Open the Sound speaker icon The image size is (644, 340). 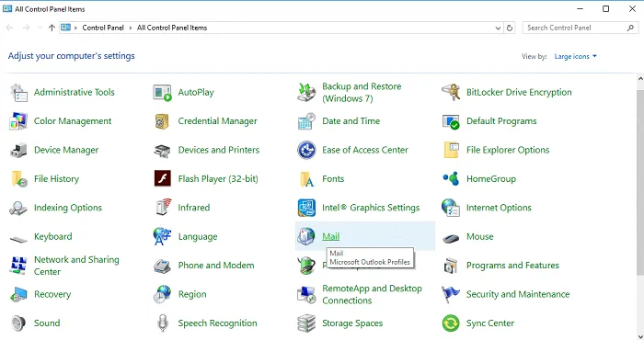coord(18,323)
